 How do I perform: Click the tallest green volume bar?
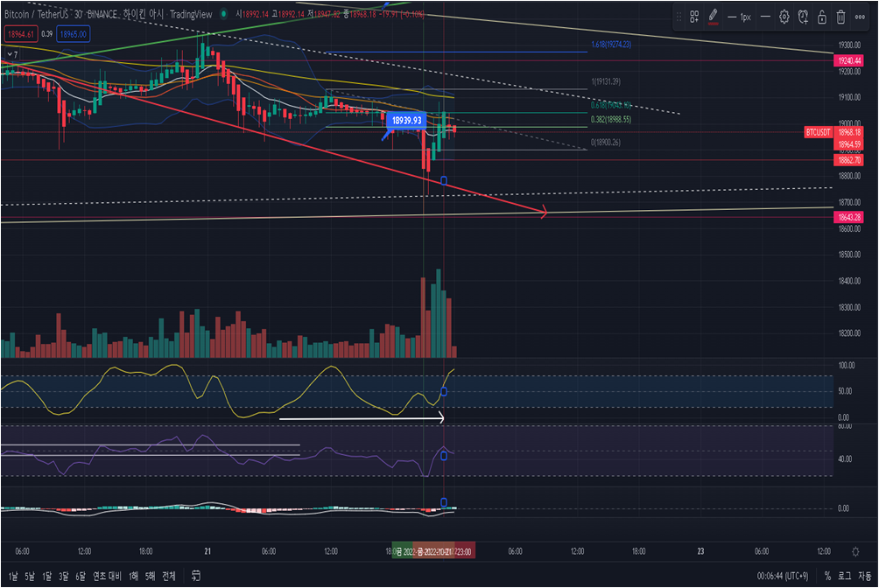point(439,313)
